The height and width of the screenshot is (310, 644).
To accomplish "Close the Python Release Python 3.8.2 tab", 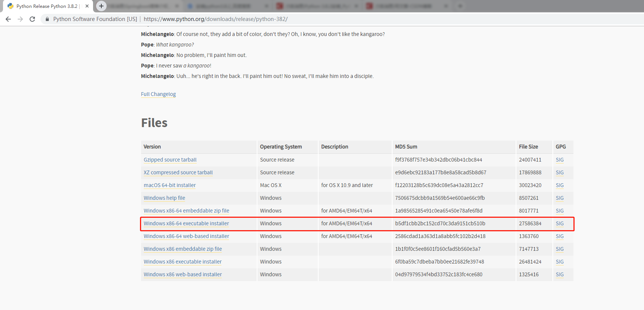I will tap(87, 6).
